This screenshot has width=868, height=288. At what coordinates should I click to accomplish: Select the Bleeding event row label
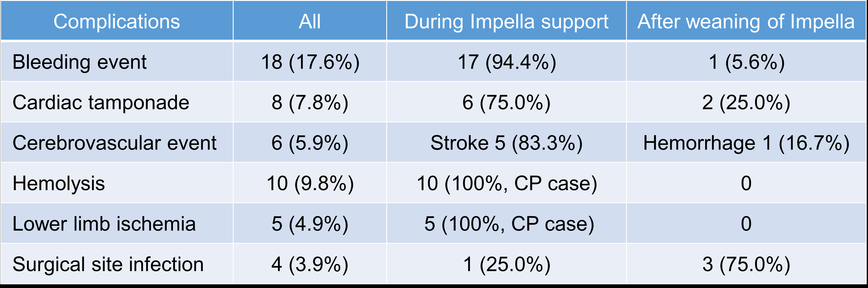click(80, 62)
